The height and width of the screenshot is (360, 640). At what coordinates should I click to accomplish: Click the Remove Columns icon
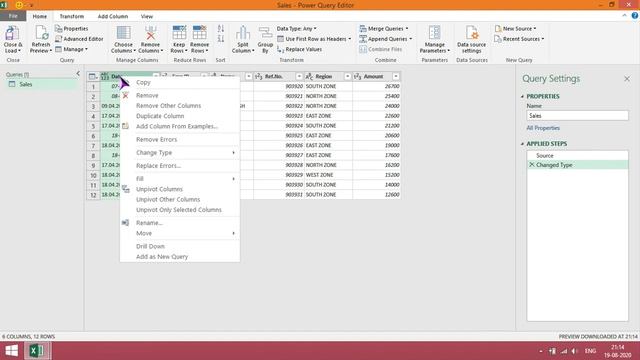pos(151,33)
